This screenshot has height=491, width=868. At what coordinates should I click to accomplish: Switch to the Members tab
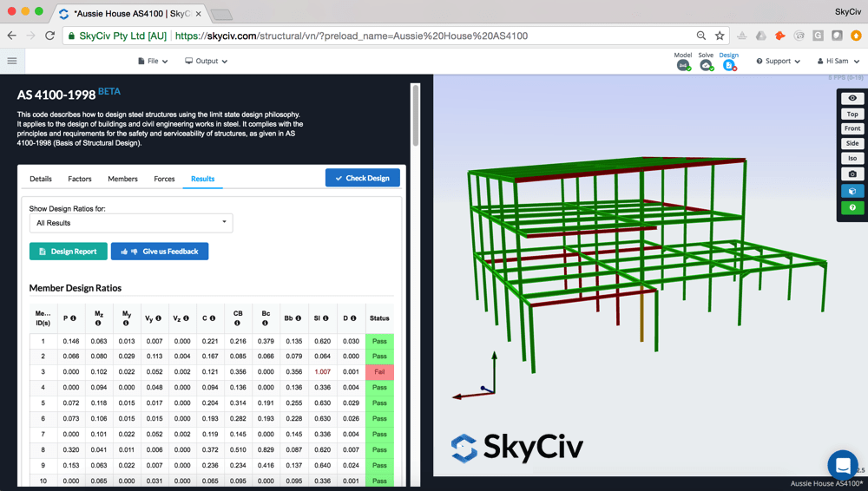click(122, 179)
